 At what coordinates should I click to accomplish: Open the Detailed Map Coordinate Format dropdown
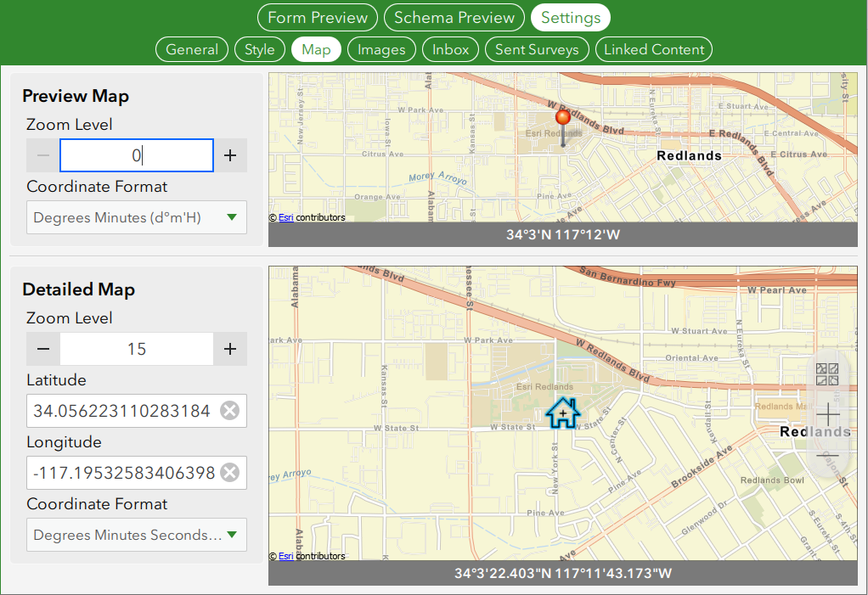click(136, 535)
